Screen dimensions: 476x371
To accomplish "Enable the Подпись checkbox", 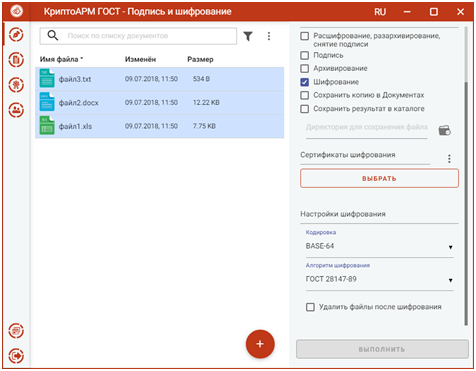I will (x=304, y=55).
